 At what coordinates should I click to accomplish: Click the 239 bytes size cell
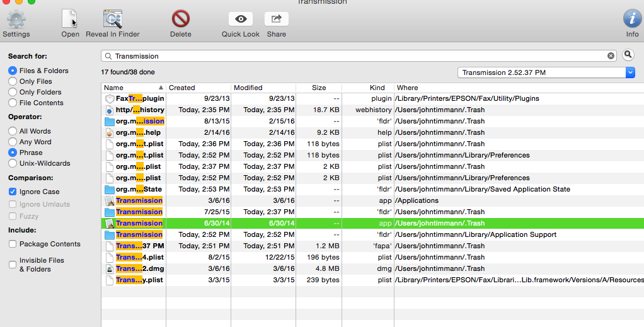point(323,280)
